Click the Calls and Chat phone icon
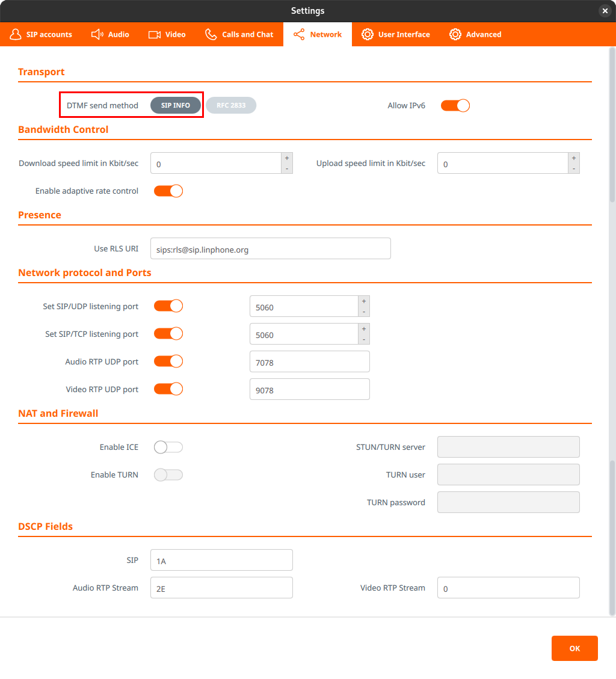Image resolution: width=616 pixels, height=679 pixels. pos(211,34)
